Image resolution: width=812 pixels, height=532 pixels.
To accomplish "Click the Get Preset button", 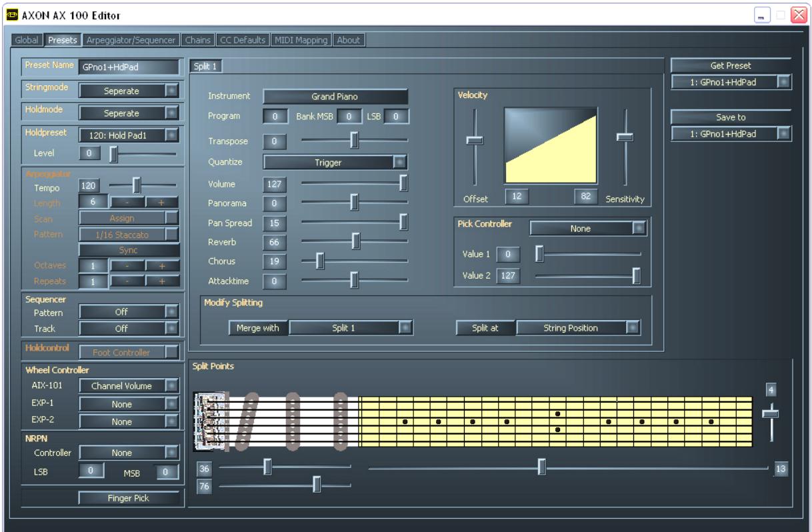I will click(x=731, y=65).
